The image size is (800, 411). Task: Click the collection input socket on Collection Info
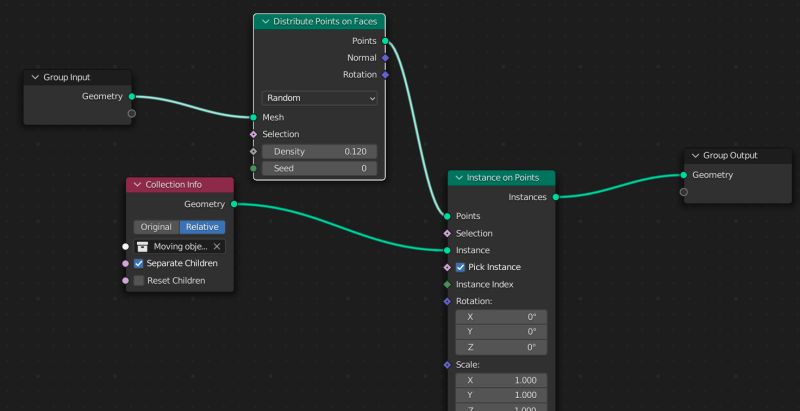(126, 246)
